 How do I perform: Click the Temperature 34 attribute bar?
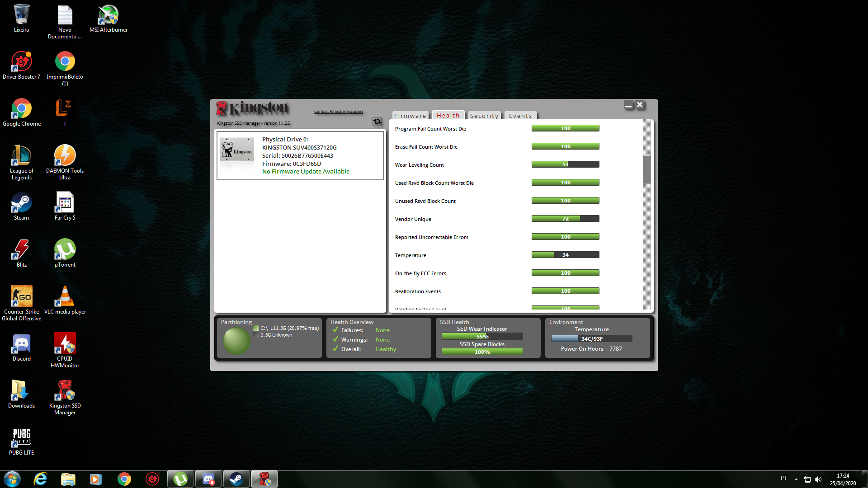pyautogui.click(x=566, y=255)
